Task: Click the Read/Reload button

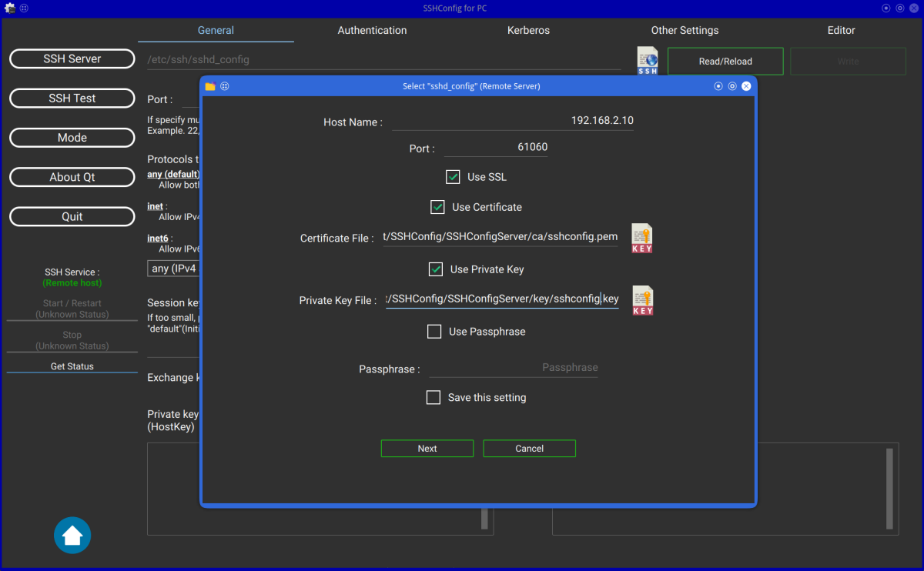Action: pos(725,62)
